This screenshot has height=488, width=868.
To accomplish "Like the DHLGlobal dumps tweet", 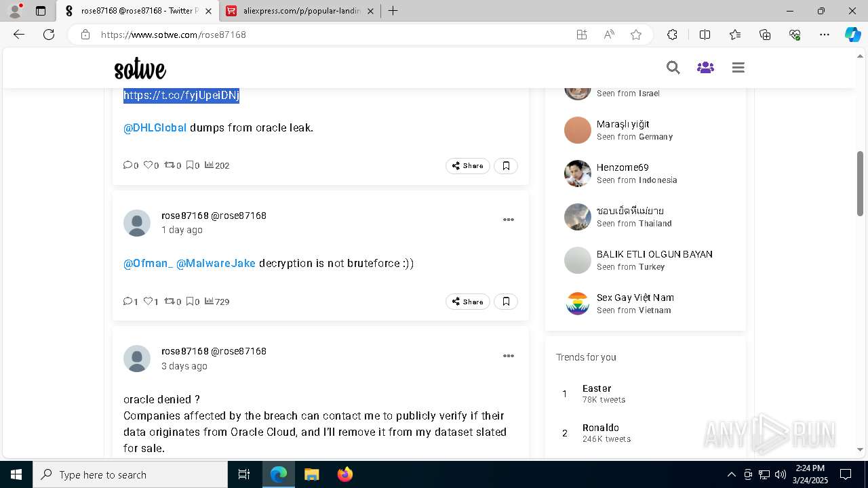I will click(x=148, y=165).
